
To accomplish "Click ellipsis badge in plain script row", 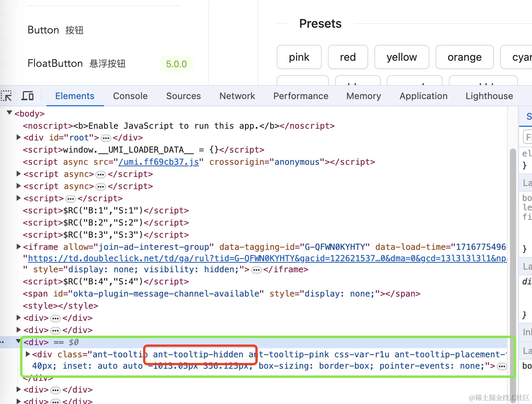I will tap(71, 199).
